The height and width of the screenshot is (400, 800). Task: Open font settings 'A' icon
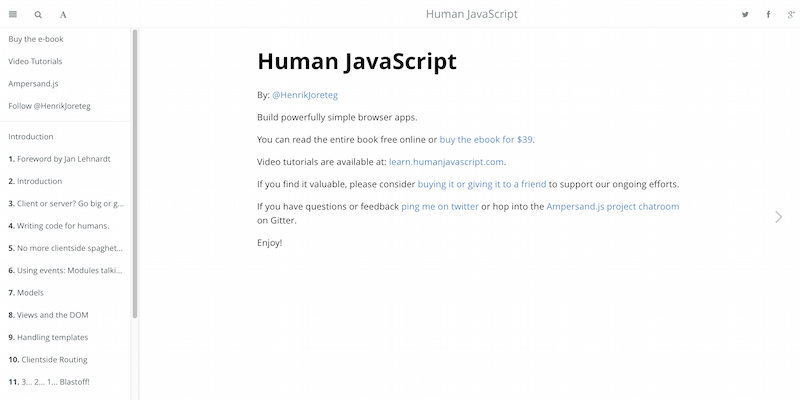tap(63, 15)
